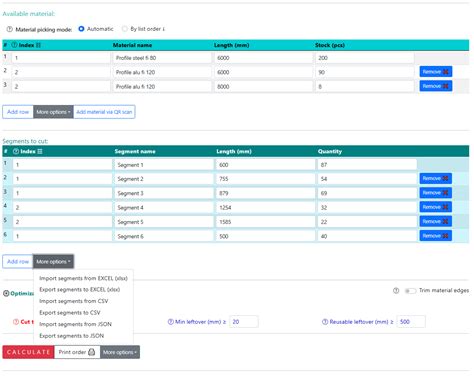Edit Profile steel fi 80 material name

162,58
